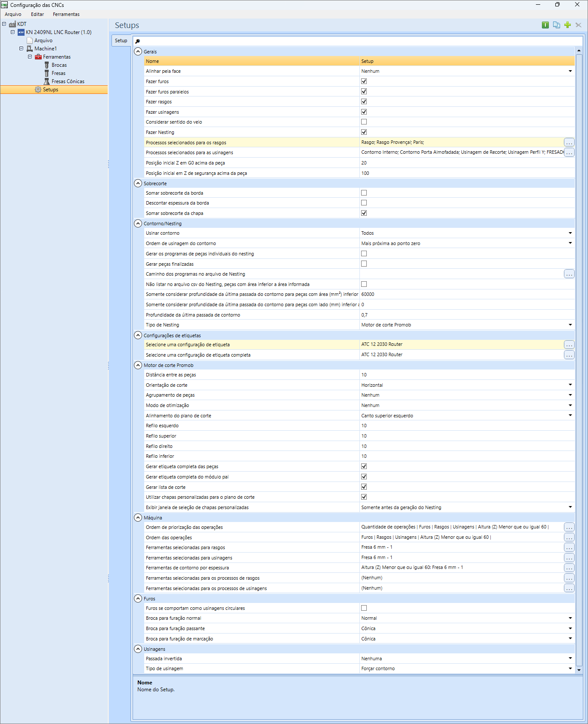The height and width of the screenshot is (724, 588).
Task: Toggle Gerar lista de corte checkbox
Action: click(x=364, y=487)
